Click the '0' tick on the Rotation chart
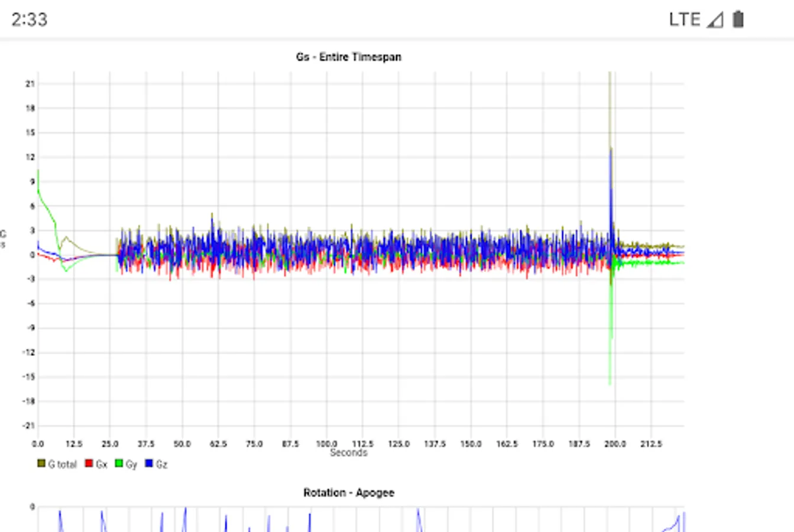This screenshot has height=532, width=794. (x=33, y=507)
